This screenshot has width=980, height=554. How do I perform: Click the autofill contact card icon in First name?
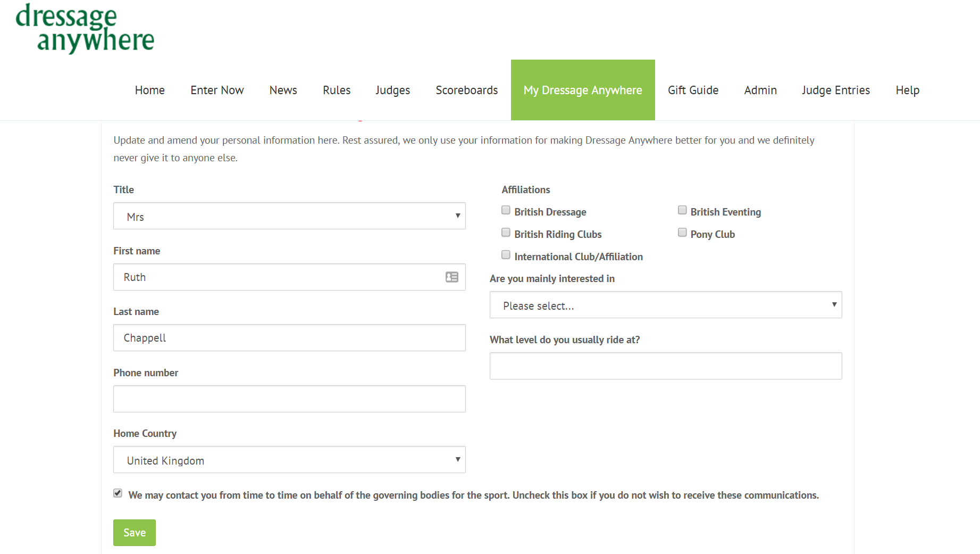tap(452, 277)
